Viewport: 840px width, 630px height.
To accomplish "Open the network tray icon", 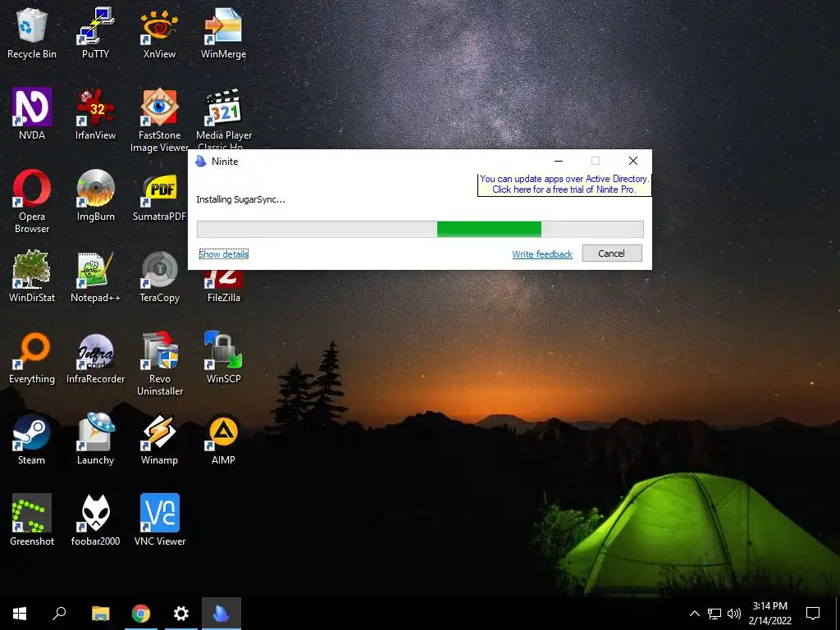I will point(714,614).
